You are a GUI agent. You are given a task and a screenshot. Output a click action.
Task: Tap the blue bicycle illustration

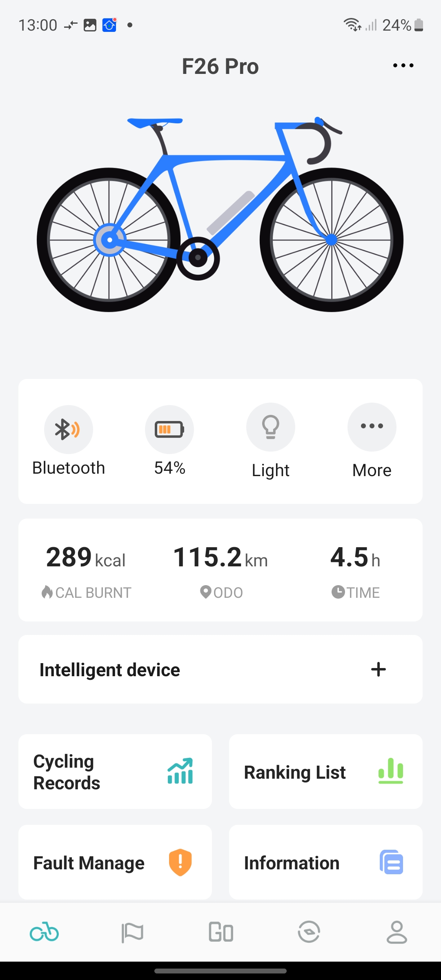tap(220, 214)
